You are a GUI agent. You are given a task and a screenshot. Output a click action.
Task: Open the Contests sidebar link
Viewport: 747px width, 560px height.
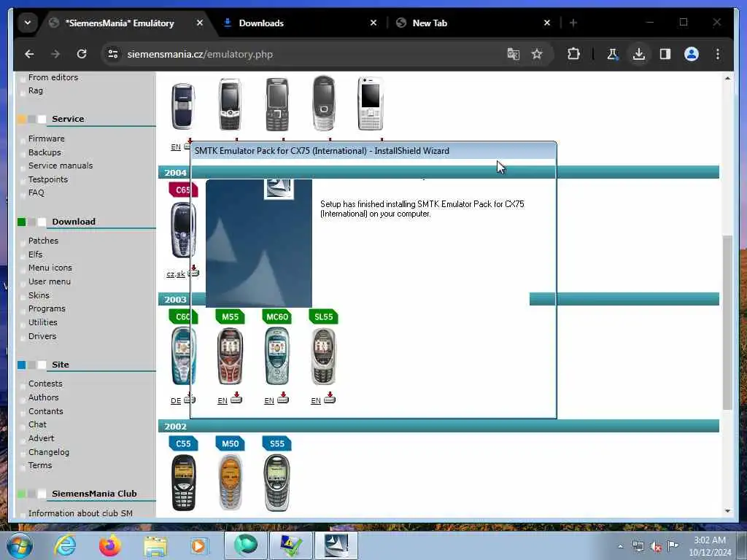[45, 384]
